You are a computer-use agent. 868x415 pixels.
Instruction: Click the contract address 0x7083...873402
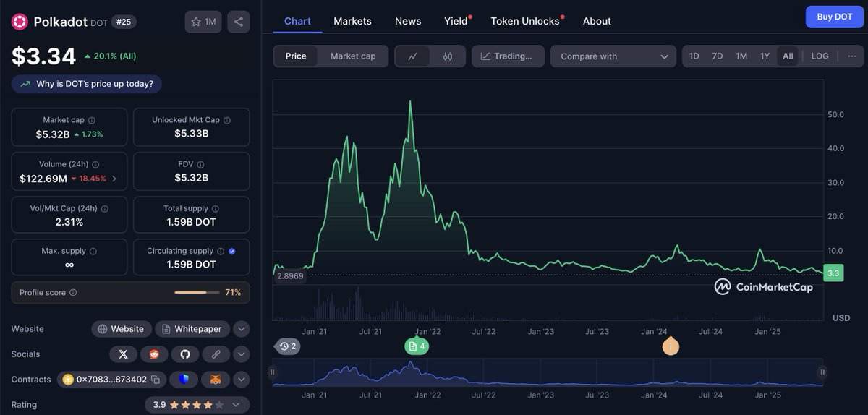(111, 380)
